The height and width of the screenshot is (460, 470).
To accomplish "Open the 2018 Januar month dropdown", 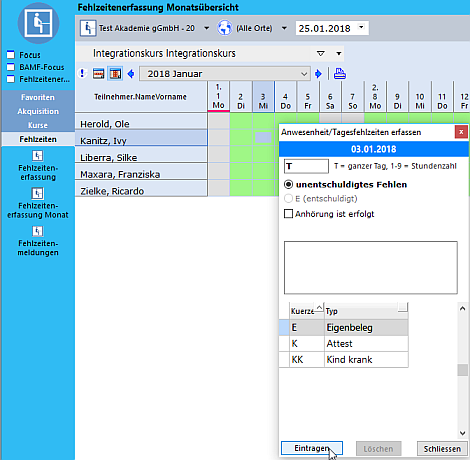I will click(x=304, y=74).
